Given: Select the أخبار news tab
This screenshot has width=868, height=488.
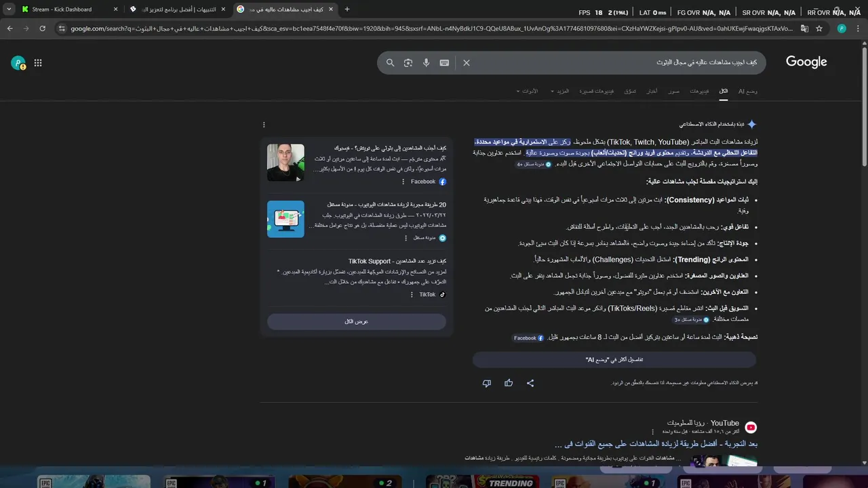Looking at the screenshot, I should (x=652, y=91).
